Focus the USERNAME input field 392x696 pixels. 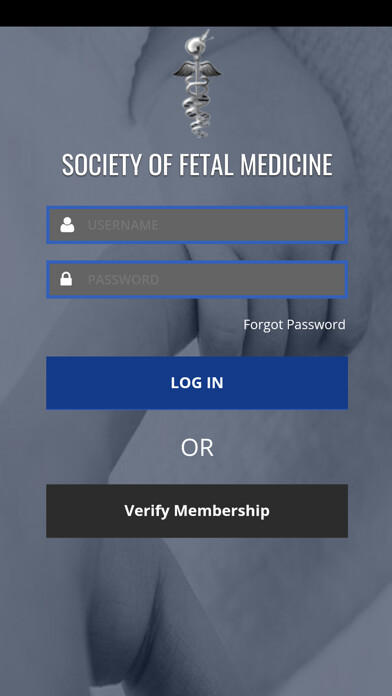197,225
